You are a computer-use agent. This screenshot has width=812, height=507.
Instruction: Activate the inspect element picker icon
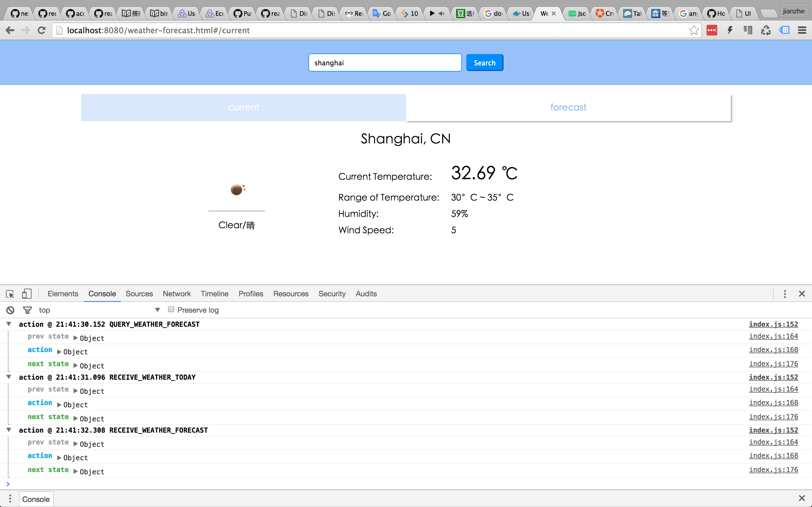point(10,294)
